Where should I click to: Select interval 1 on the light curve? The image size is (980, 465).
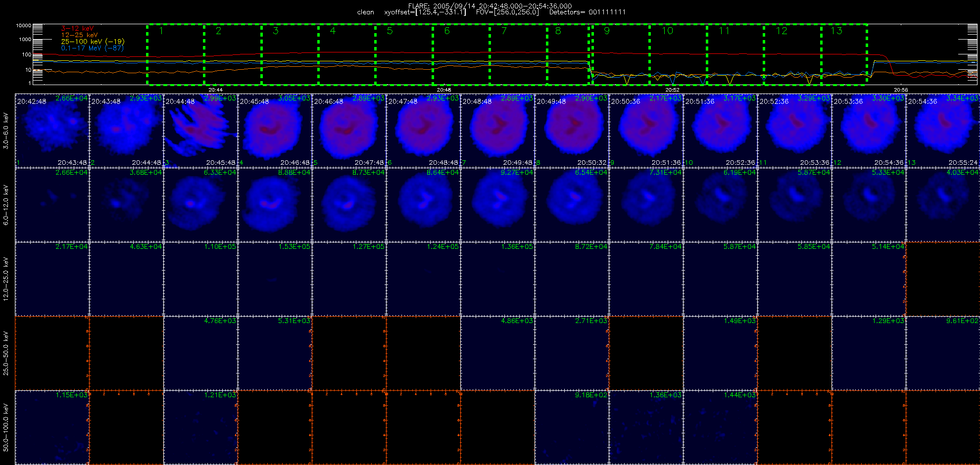[176, 54]
